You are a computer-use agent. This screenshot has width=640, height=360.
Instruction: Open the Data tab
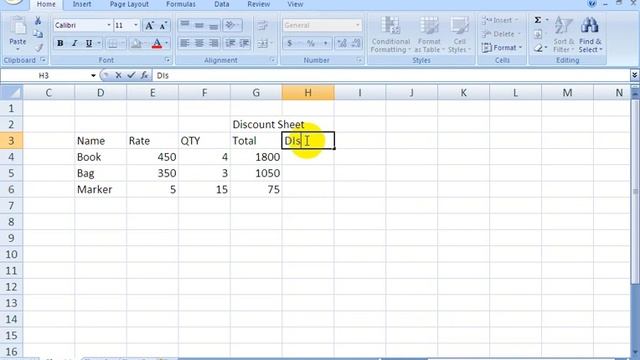(x=222, y=4)
